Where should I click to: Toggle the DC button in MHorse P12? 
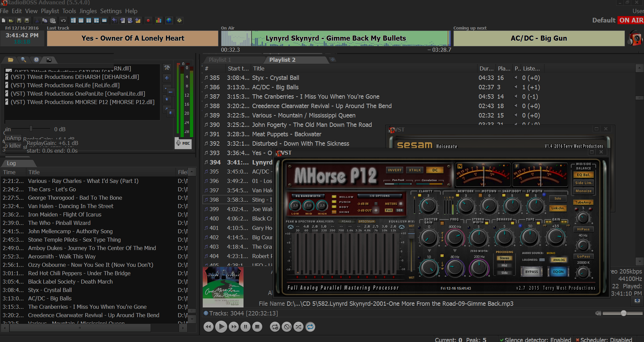click(x=435, y=170)
